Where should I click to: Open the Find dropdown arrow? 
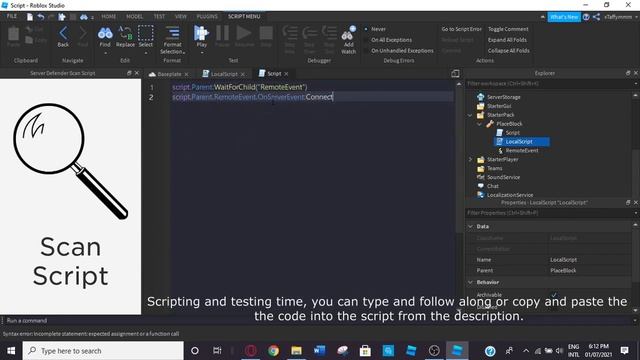tap(105, 53)
